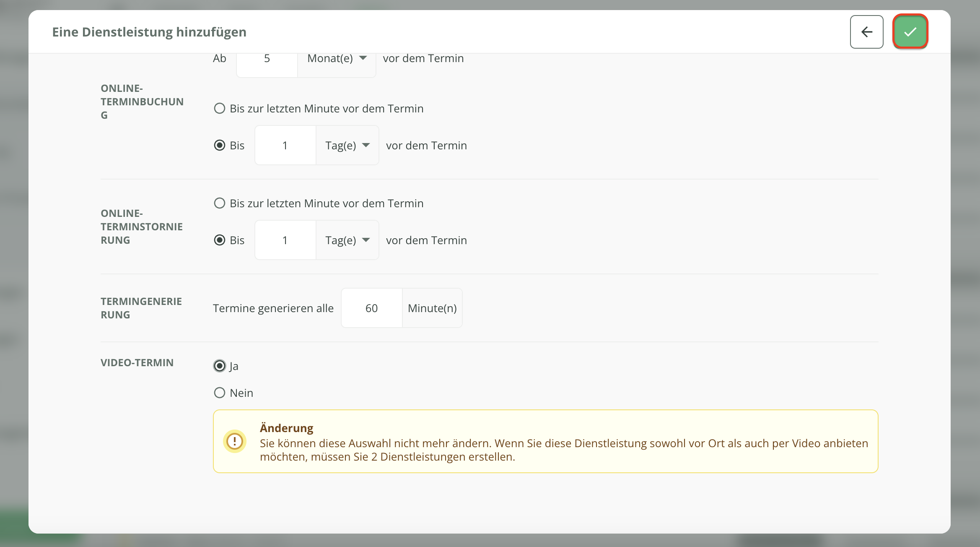
Task: Click the warning icon in Änderung notice
Action: pyautogui.click(x=235, y=441)
